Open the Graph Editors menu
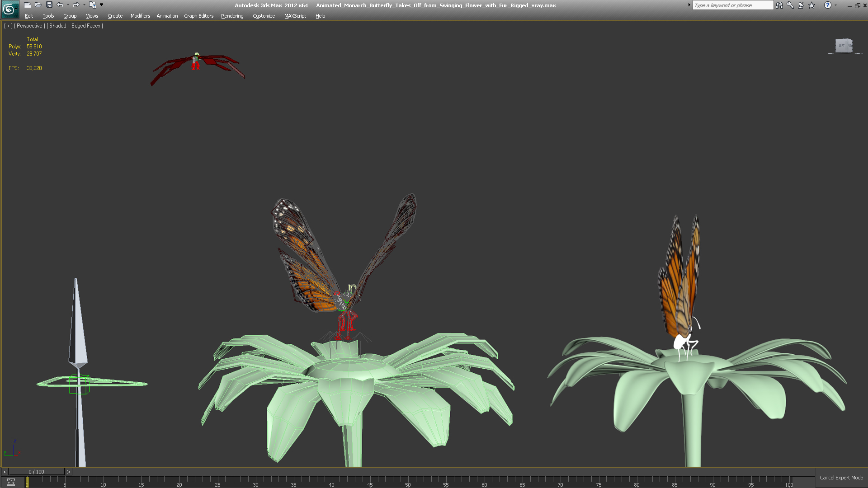This screenshot has height=488, width=868. point(199,16)
